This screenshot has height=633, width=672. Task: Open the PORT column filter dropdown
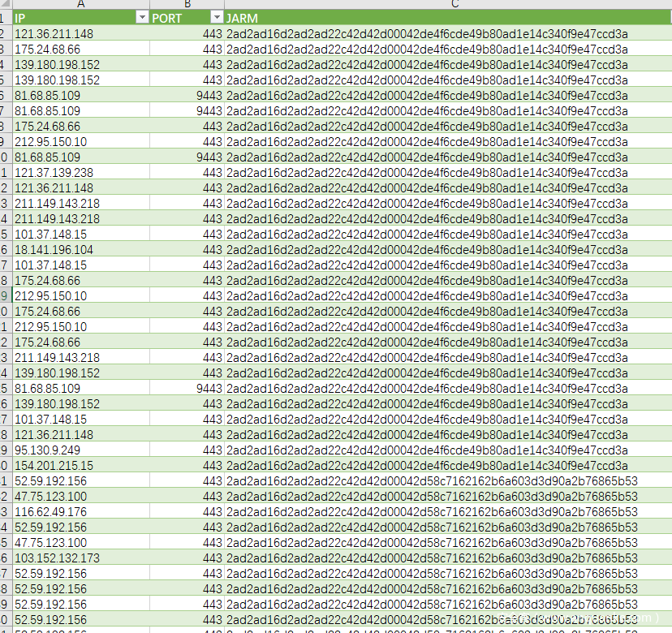pos(217,18)
